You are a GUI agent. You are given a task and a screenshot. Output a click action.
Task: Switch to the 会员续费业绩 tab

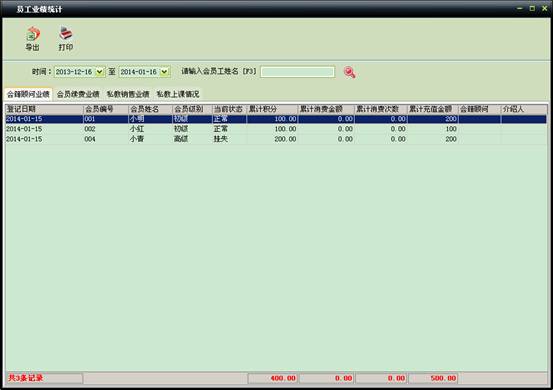click(78, 94)
